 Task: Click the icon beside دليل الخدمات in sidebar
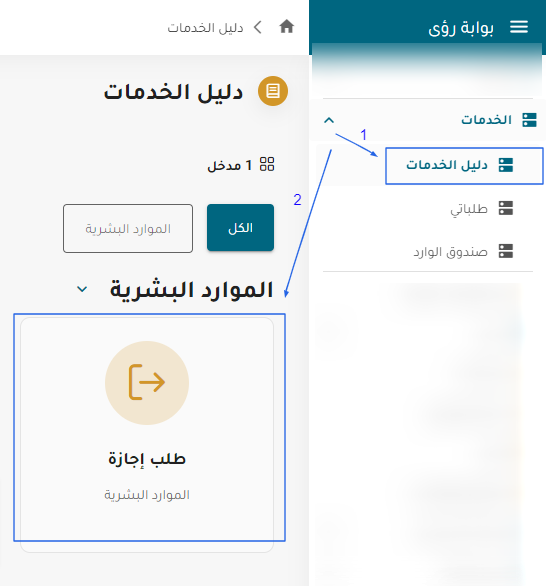click(506, 165)
